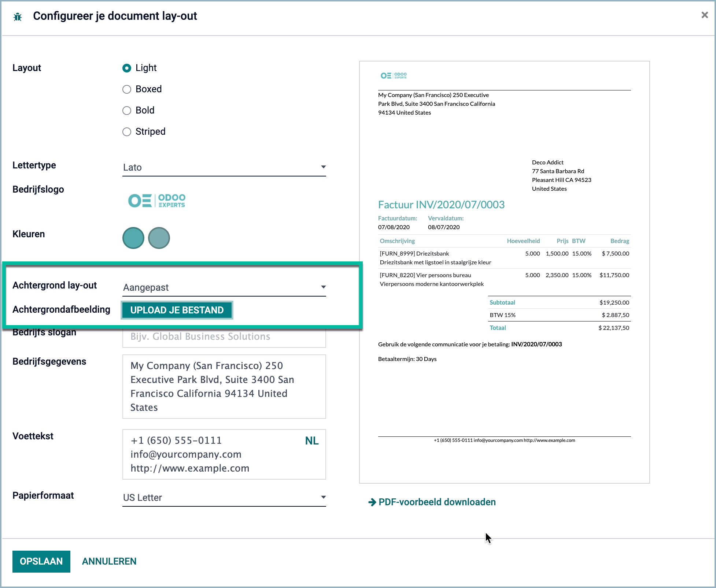Click the Vervaldatum 08/07/2020 value
This screenshot has width=716, height=588.
[x=444, y=227]
